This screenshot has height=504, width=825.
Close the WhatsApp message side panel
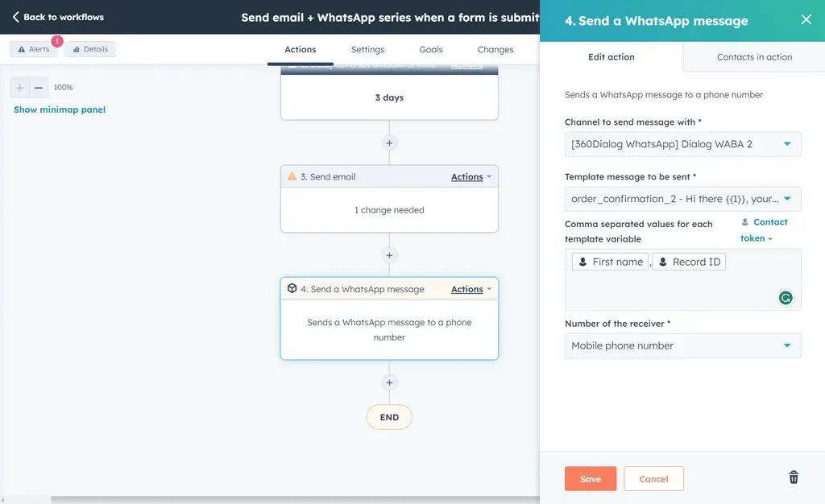pyautogui.click(x=806, y=19)
